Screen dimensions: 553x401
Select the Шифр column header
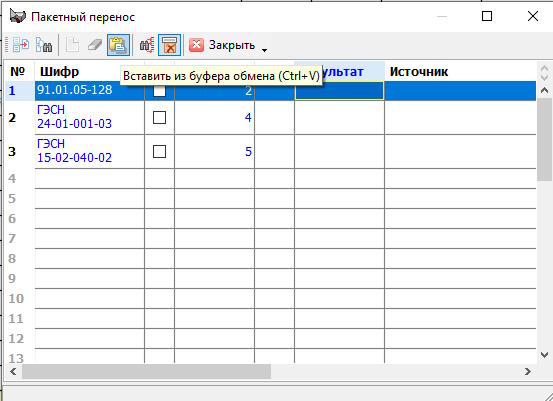click(x=59, y=72)
